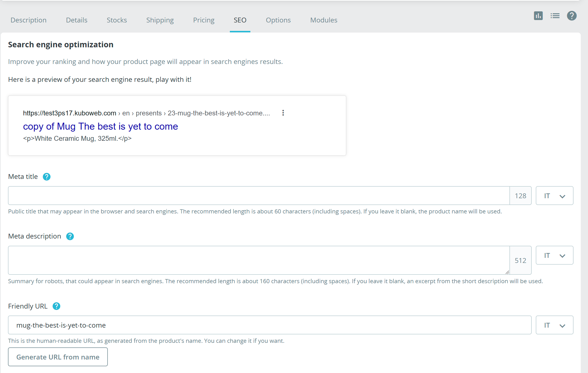Screen dimensions: 588x373
Task: Open the product statistics bar chart icon
Action: 538,16
